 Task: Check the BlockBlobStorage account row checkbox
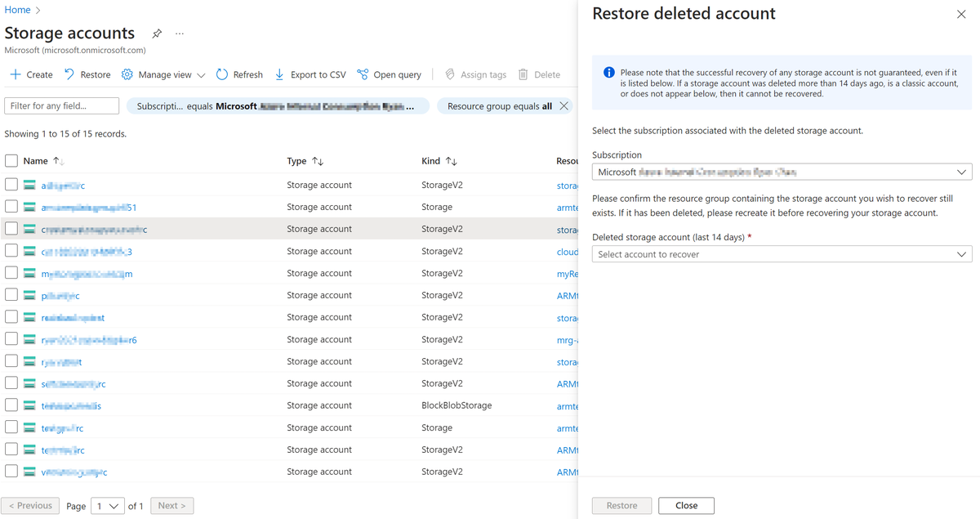[x=11, y=405]
